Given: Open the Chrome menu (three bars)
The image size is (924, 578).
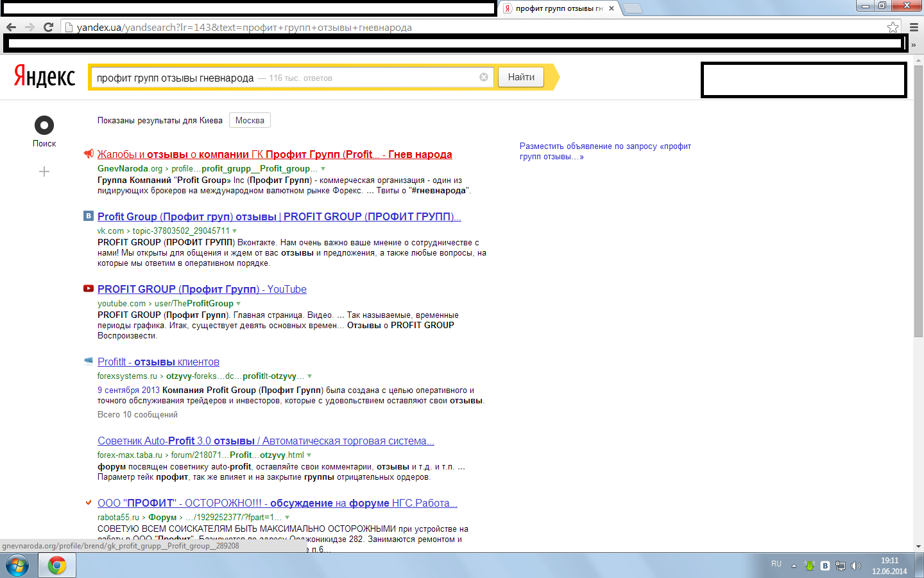Looking at the screenshot, I should [914, 27].
